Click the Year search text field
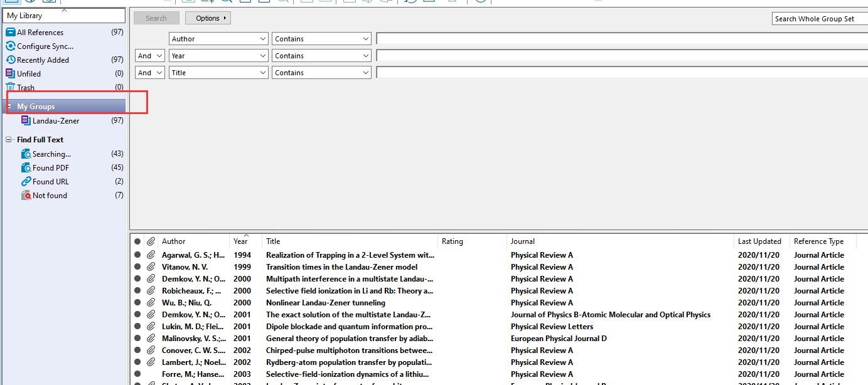 pyautogui.click(x=622, y=56)
